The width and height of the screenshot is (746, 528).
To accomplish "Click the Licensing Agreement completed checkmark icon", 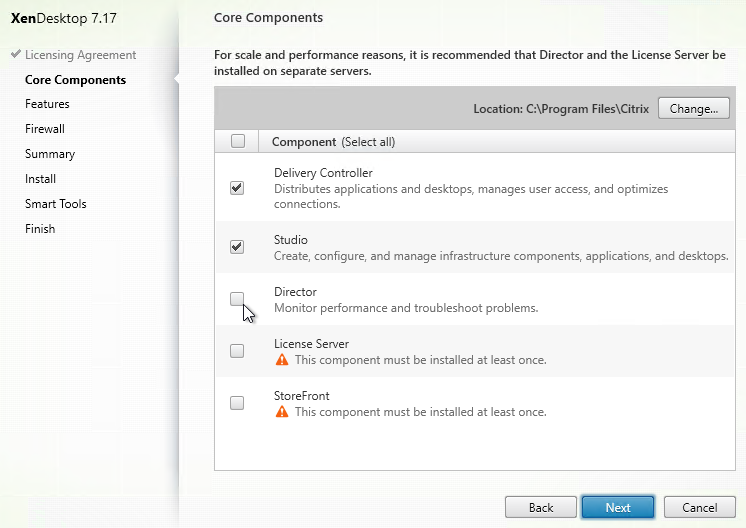I will coord(16,54).
